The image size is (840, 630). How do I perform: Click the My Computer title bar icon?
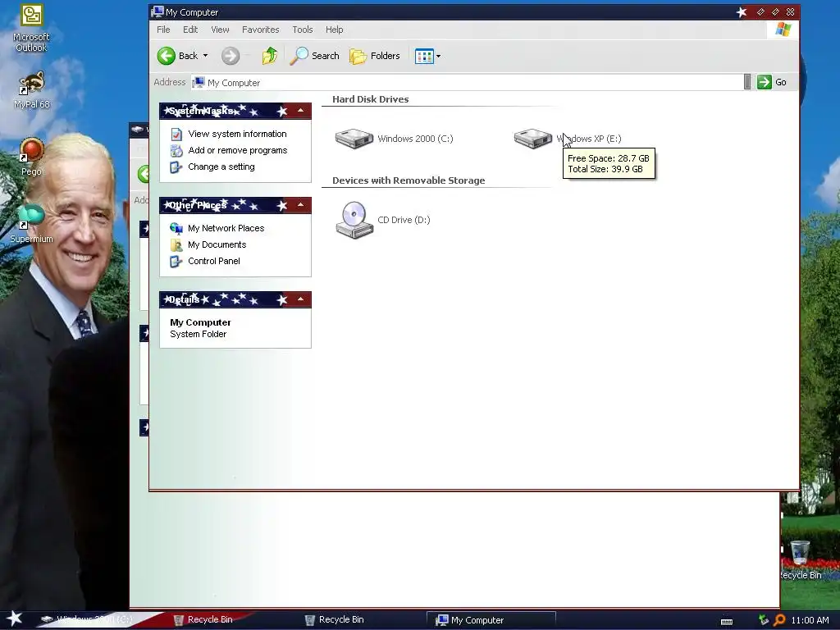pos(157,11)
